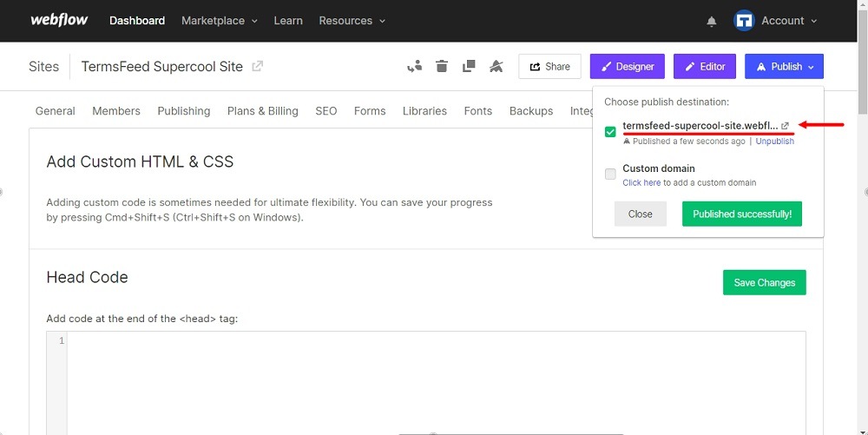Open the notifications bell
The width and height of the screenshot is (868, 435).
click(712, 21)
